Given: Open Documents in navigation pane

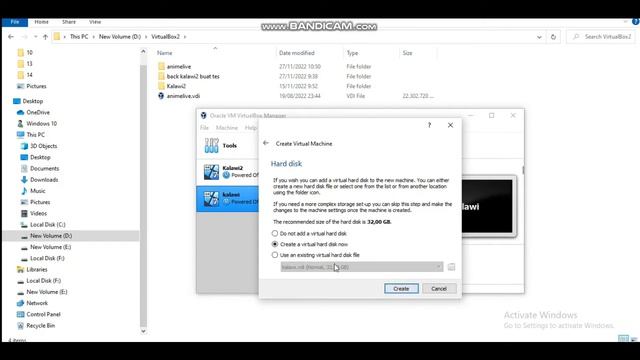Looking at the screenshot, I should pos(44,168).
